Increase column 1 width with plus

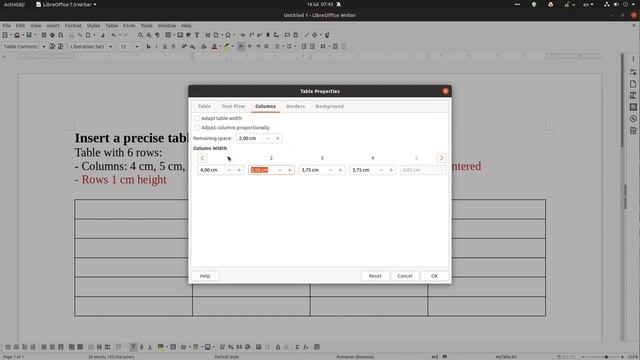pyautogui.click(x=239, y=170)
